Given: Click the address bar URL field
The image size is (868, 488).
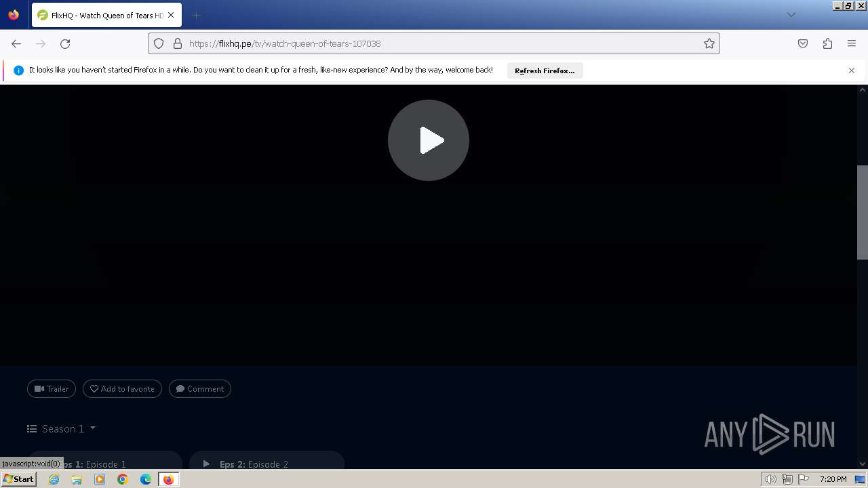Looking at the screenshot, I should pyautogui.click(x=434, y=43).
